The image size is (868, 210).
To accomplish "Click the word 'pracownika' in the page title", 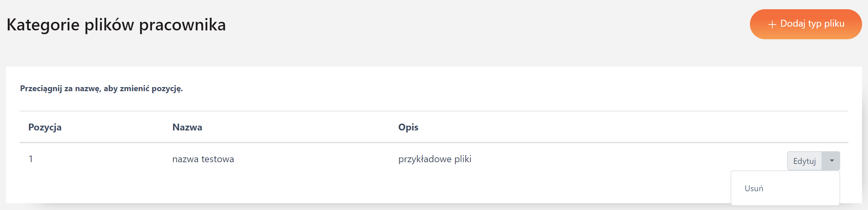I will (182, 25).
